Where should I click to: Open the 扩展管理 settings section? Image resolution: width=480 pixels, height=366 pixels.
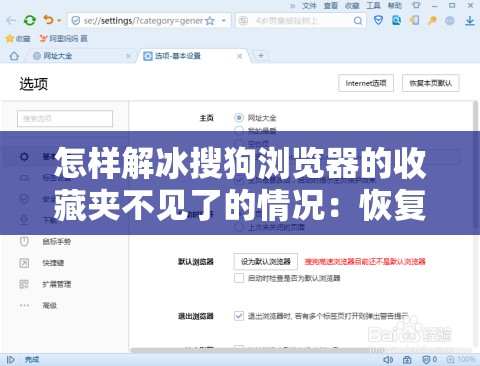tap(56, 284)
